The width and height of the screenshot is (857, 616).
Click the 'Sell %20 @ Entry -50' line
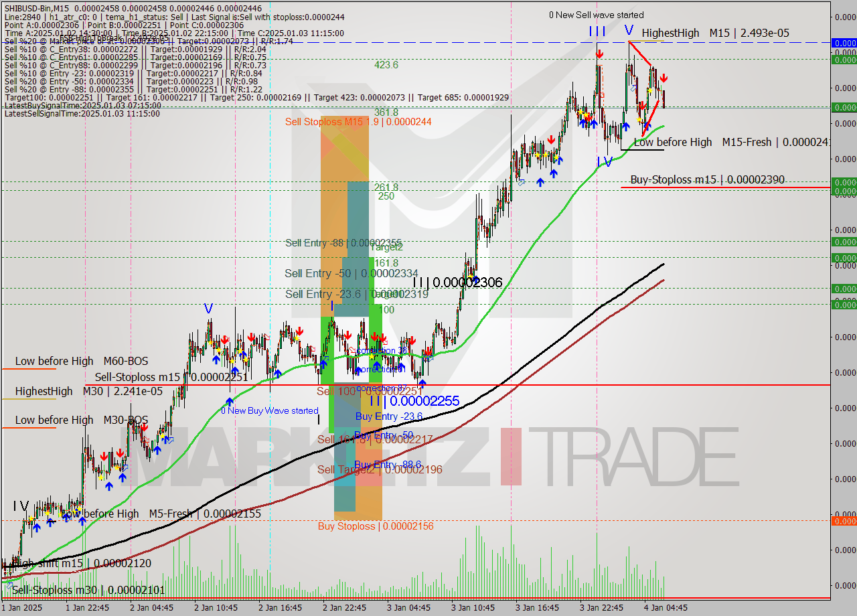click(x=131, y=81)
